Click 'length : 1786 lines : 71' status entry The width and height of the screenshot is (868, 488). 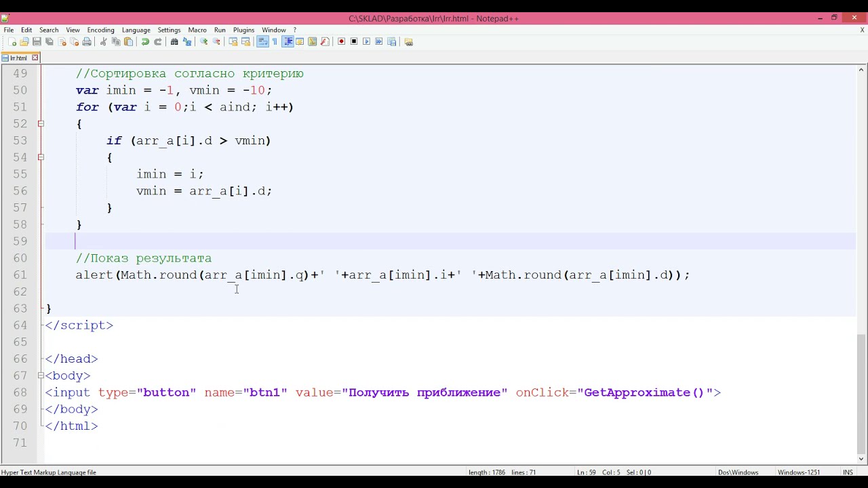502,472
